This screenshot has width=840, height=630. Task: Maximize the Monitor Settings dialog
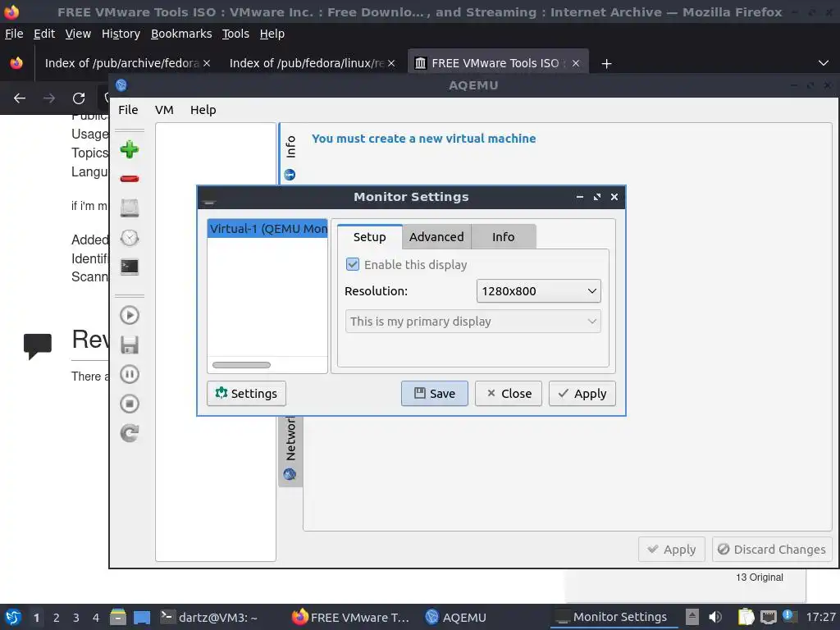pyautogui.click(x=597, y=197)
